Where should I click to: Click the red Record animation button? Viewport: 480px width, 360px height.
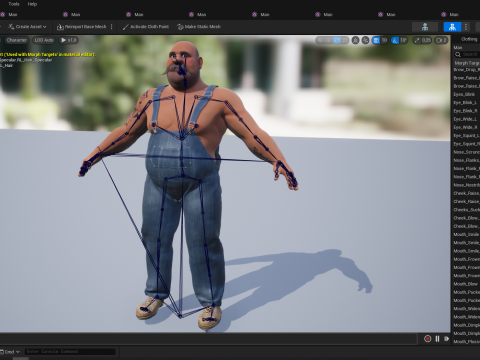tap(428, 339)
